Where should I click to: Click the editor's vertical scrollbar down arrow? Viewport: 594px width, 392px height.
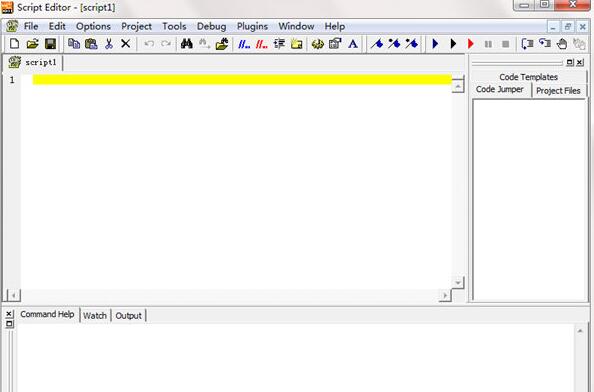click(x=458, y=283)
